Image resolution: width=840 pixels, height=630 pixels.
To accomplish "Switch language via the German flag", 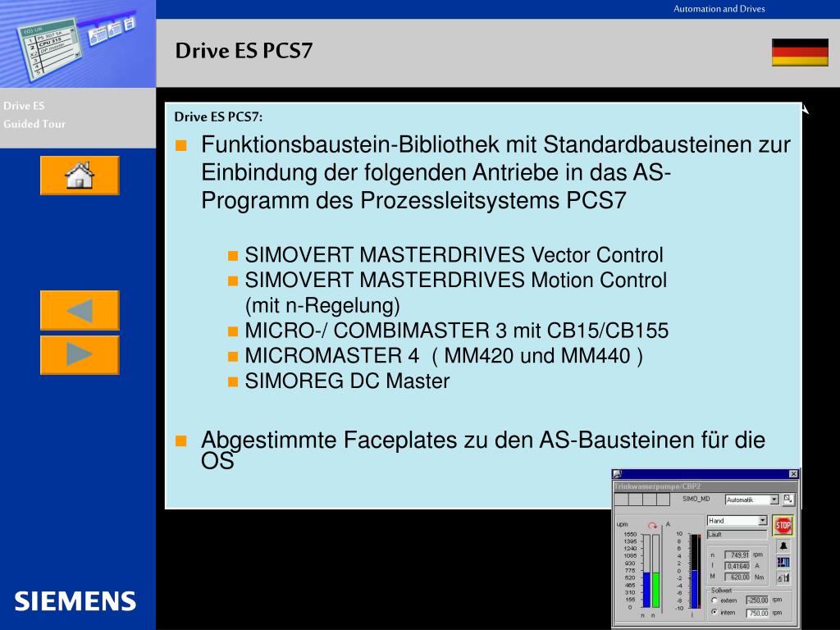I will click(800, 52).
